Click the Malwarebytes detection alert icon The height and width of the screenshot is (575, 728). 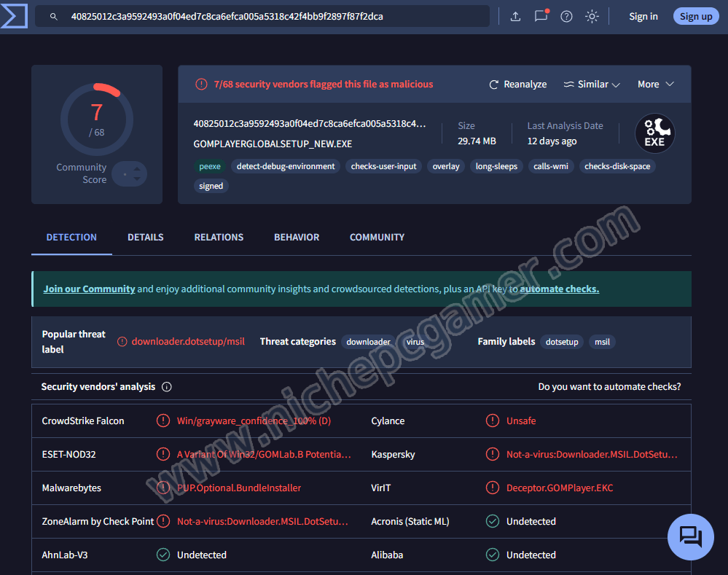(x=163, y=488)
